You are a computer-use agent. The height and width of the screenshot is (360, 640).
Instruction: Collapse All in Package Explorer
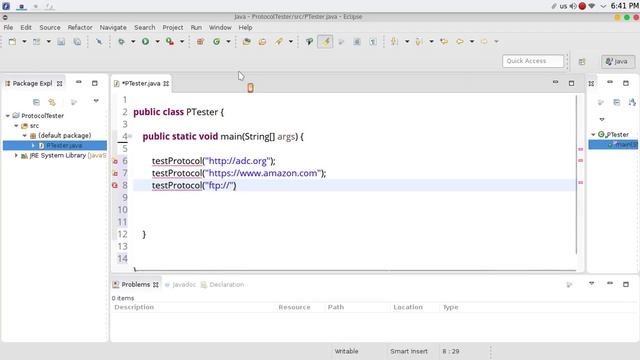tap(36, 102)
